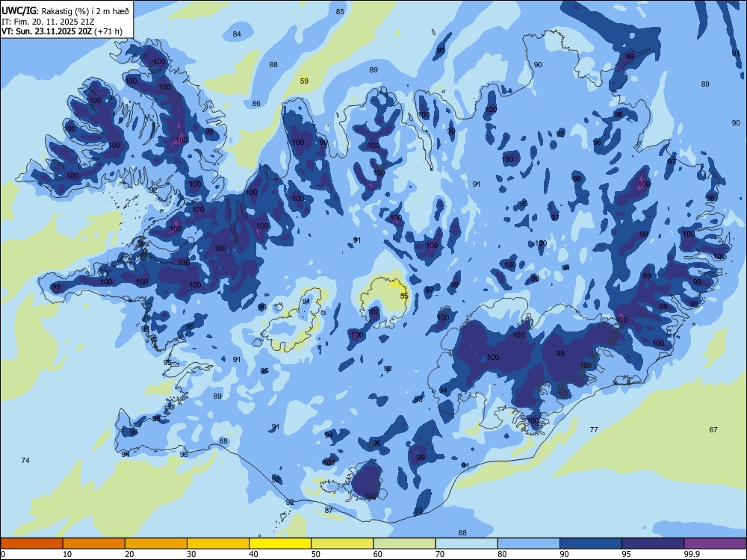Click the 30–40 golden legend swatch
The height and width of the screenshot is (560, 747).
click(218, 544)
